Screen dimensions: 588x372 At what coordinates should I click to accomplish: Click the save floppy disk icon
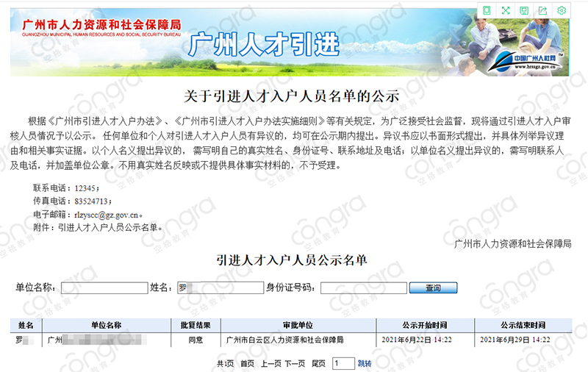click(x=524, y=10)
